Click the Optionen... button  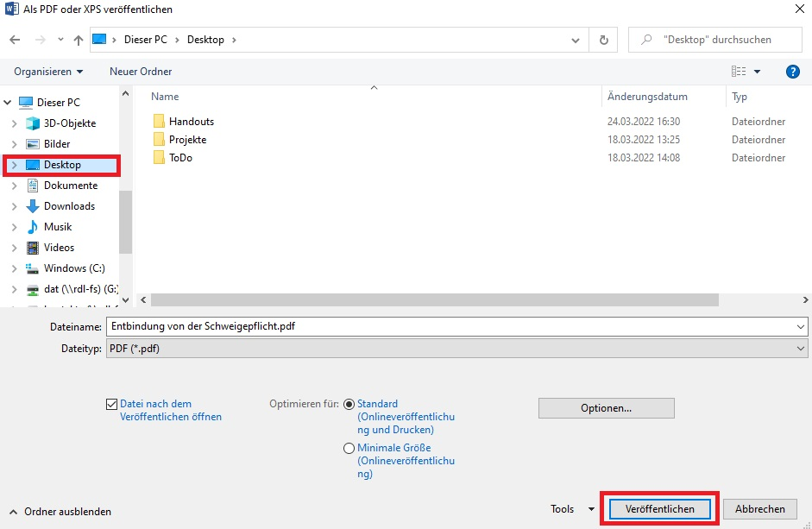606,408
